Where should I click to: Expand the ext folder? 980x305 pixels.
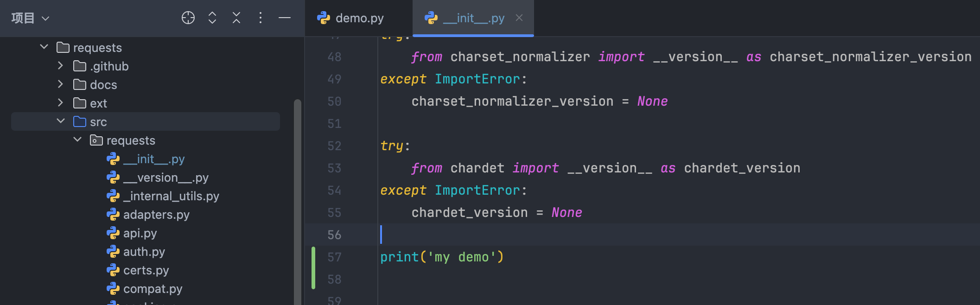(x=60, y=103)
